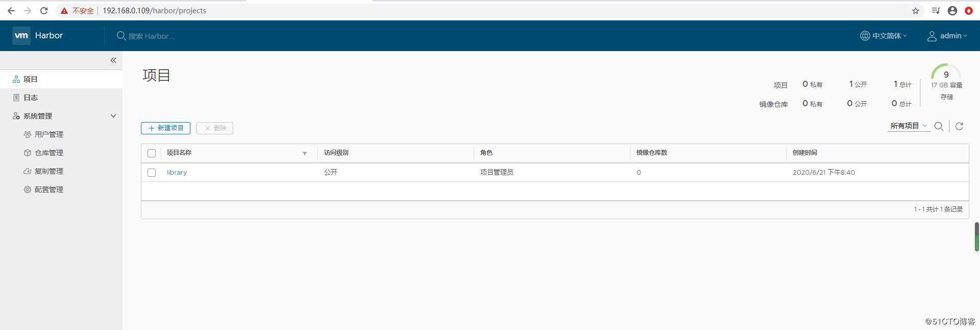The width and height of the screenshot is (980, 330).
Task: Click the configuration gear icon
Action: pos(28,190)
